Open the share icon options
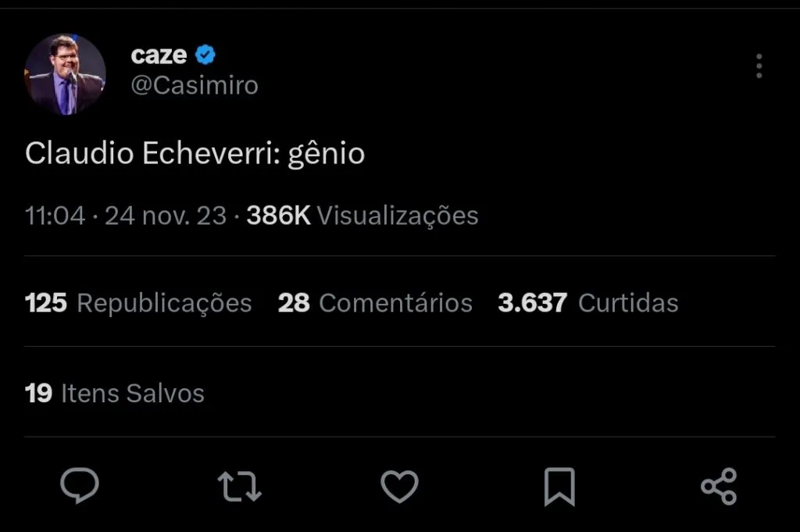The width and height of the screenshot is (800, 532). [x=718, y=486]
